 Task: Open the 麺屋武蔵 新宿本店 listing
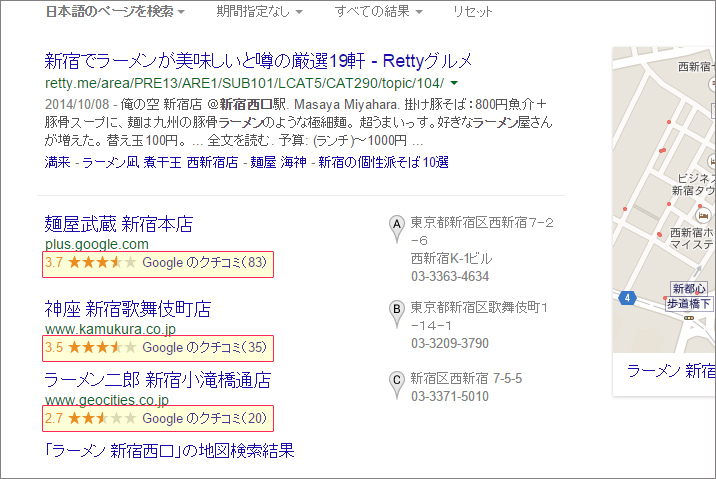(x=119, y=224)
